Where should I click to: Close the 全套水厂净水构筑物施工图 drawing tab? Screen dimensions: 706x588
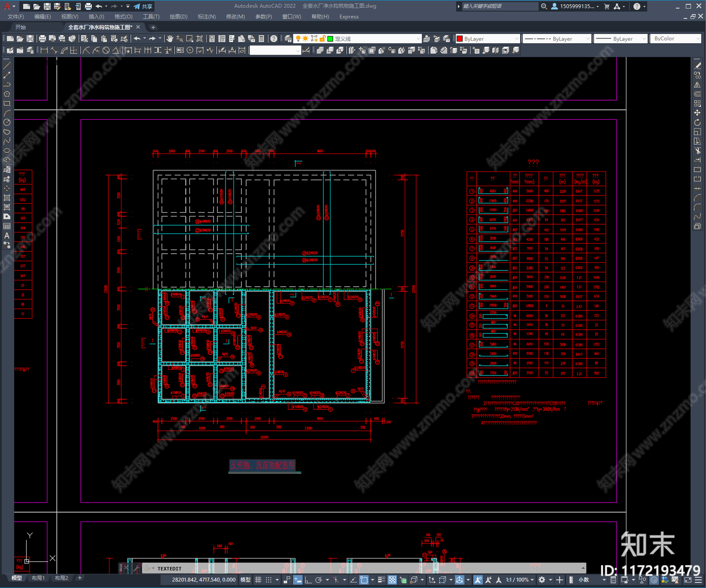click(138, 27)
